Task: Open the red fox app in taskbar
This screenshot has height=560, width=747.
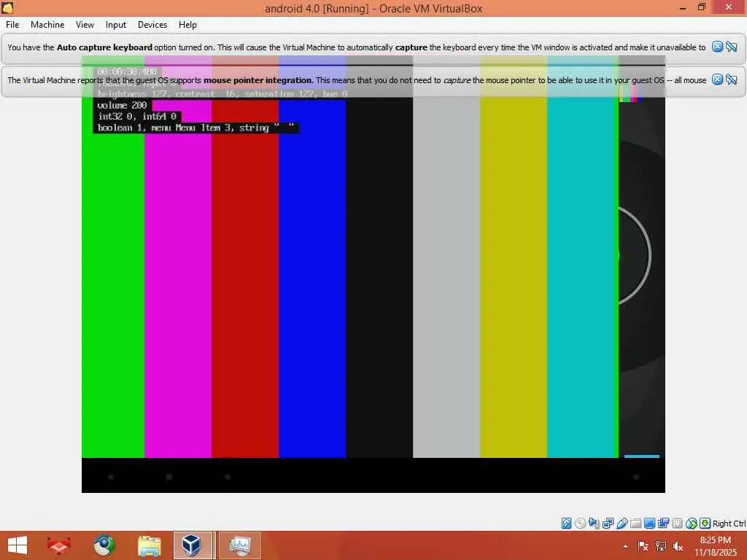Action: tap(58, 545)
